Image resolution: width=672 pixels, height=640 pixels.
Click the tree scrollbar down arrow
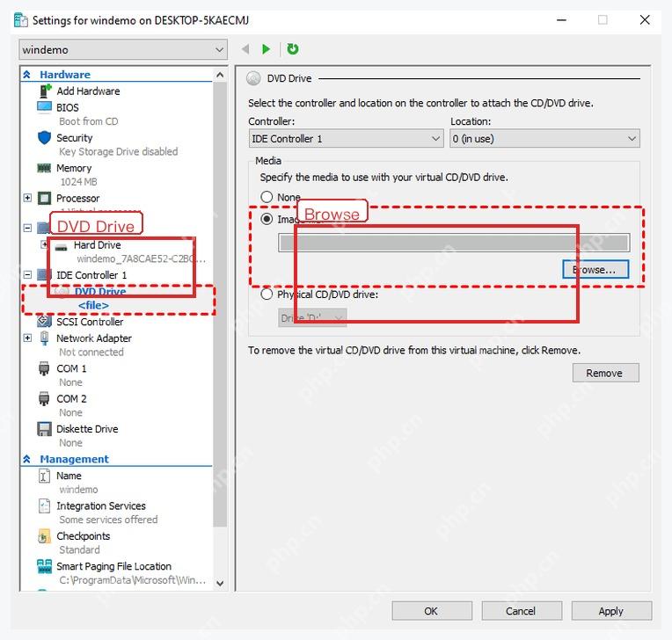coord(220,583)
